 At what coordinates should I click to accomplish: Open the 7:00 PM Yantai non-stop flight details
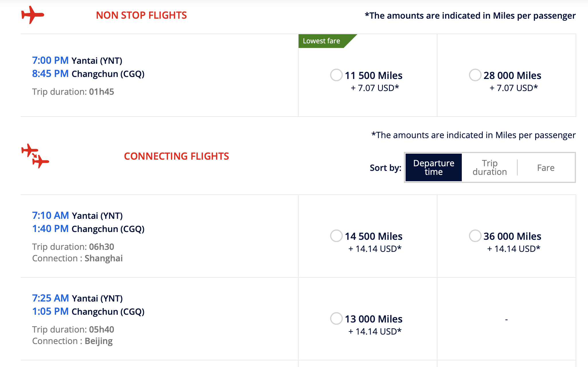(159, 75)
